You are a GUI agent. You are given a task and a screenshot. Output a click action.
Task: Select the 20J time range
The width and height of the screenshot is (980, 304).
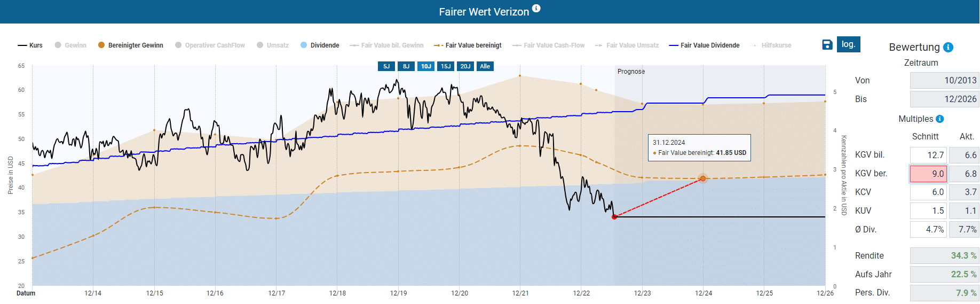click(465, 66)
